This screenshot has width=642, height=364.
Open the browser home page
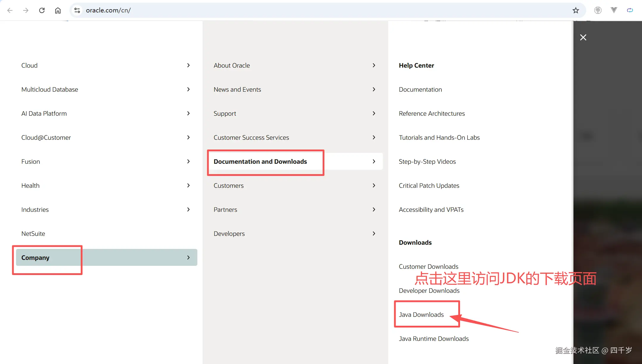[58, 10]
